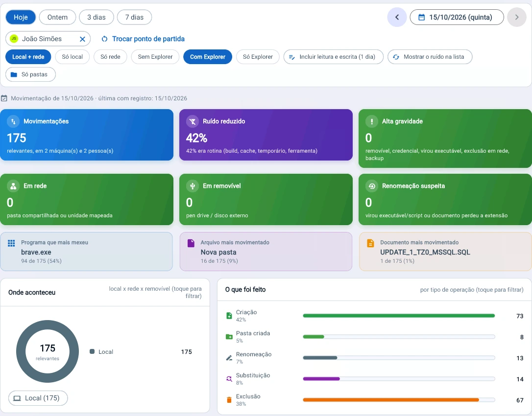Click the orange document icon on Documento mais movimentado
The image size is (532, 416).
(x=370, y=243)
